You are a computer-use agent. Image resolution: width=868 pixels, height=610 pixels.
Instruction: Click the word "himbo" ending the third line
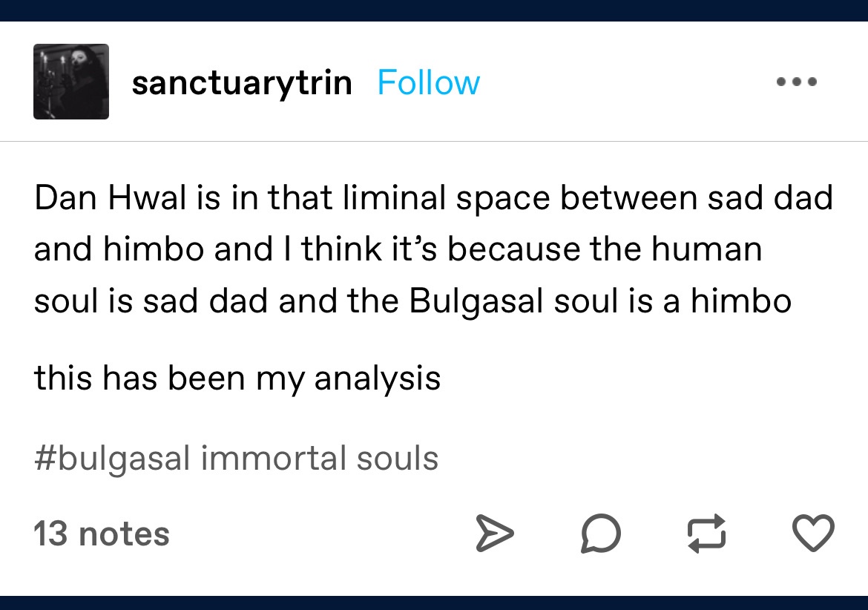coord(741,301)
